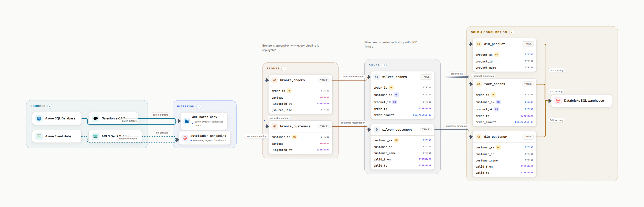Click the 'customer historization' edge label
Image resolution: width=644 pixels, height=207 pixels.
(353, 123)
